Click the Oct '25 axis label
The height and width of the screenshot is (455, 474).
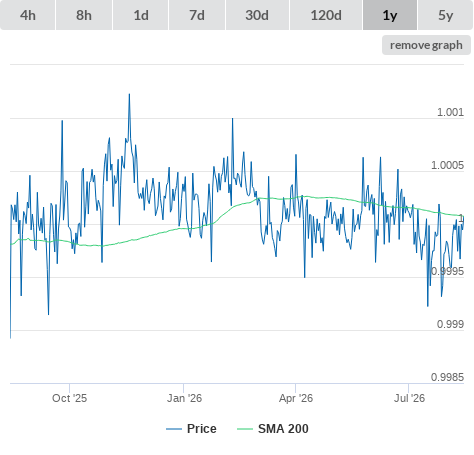[x=69, y=398]
